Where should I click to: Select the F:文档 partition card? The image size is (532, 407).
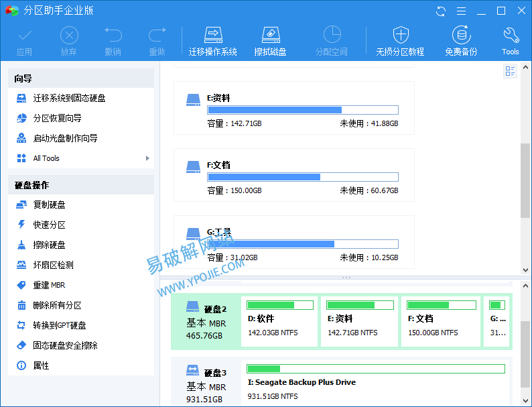(294, 175)
